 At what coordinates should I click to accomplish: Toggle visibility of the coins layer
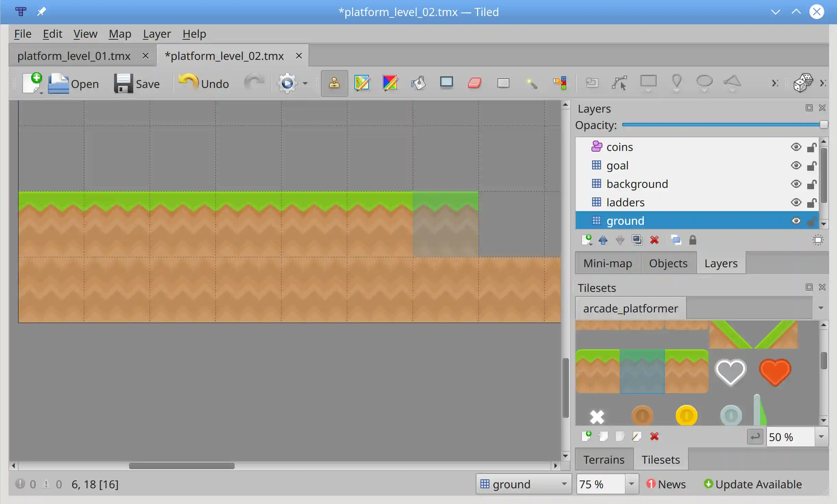tap(796, 146)
